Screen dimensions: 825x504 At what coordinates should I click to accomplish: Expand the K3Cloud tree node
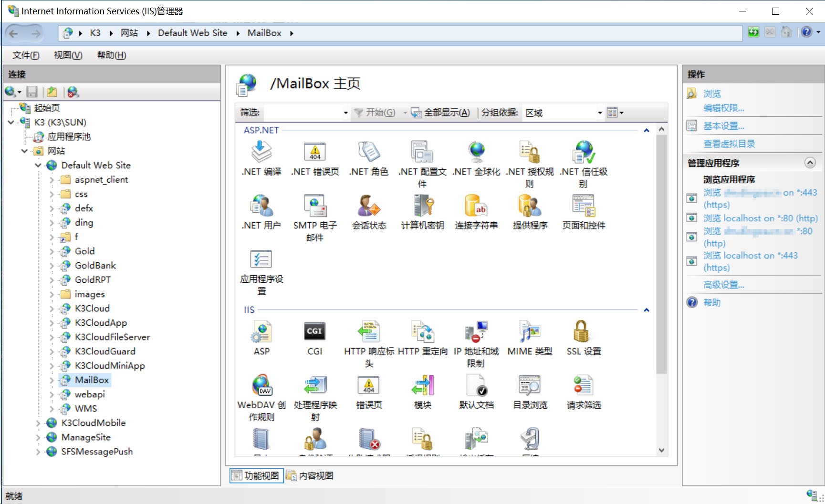tap(52, 309)
